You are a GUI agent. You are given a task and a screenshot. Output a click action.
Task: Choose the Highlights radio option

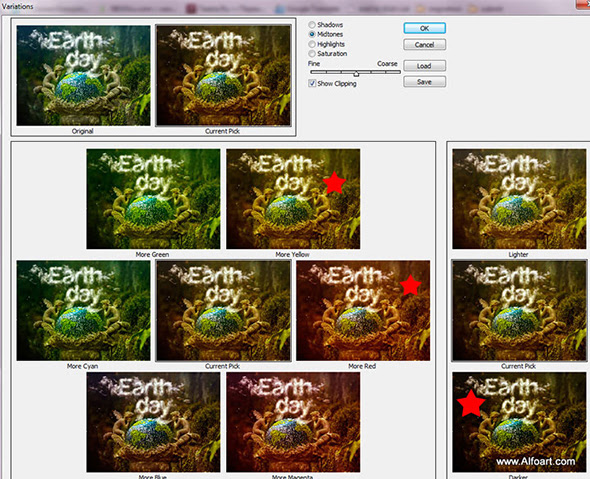tap(312, 44)
